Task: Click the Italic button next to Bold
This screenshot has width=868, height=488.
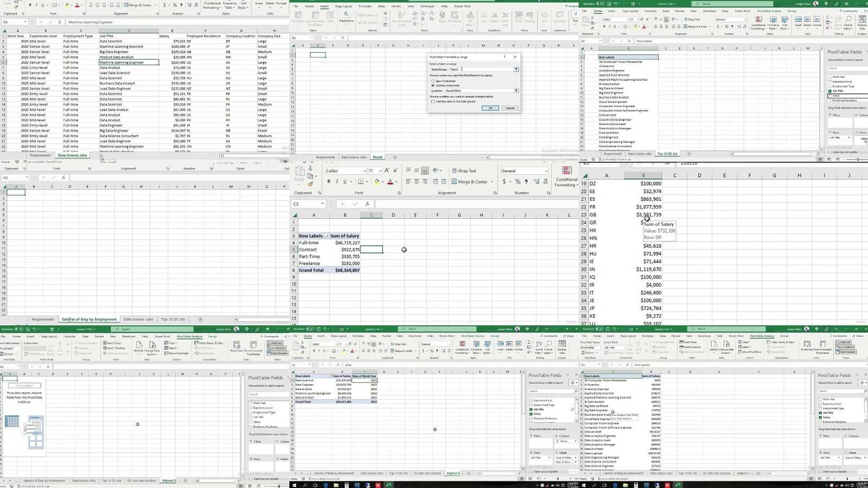Action: click(336, 182)
